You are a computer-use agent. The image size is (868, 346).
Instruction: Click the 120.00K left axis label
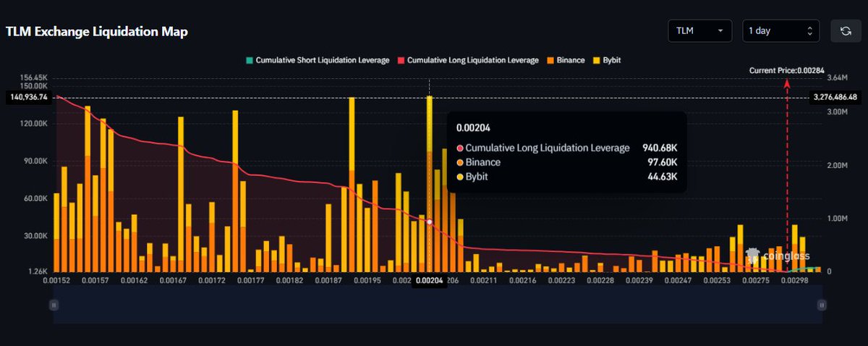[34, 123]
